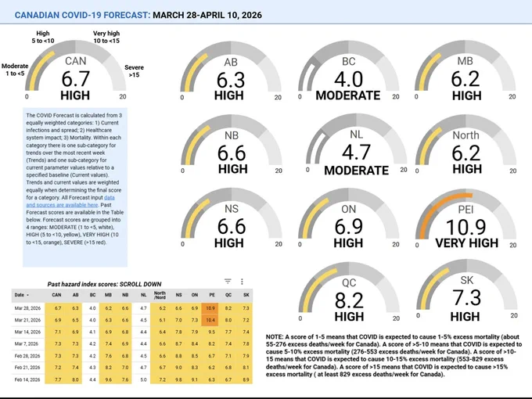Click the Mar 14, 2026 date row

tap(132, 332)
